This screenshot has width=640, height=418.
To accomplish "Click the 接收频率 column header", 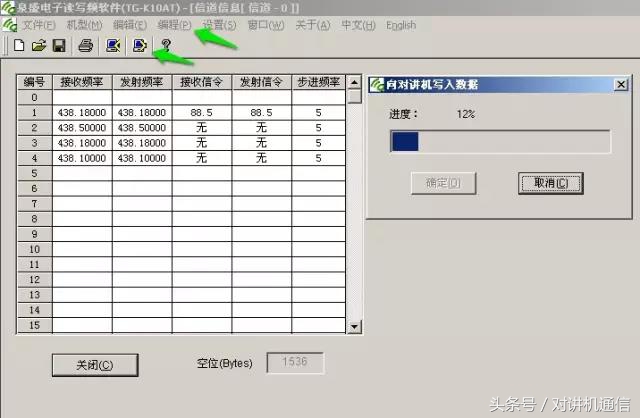I will coord(82,82).
